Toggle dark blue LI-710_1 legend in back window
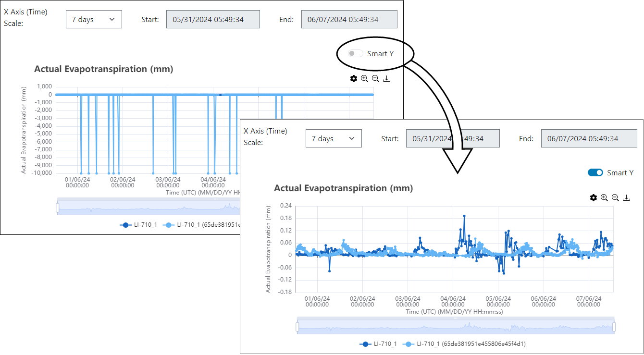Screen dimensions: 644x355 click(x=138, y=225)
